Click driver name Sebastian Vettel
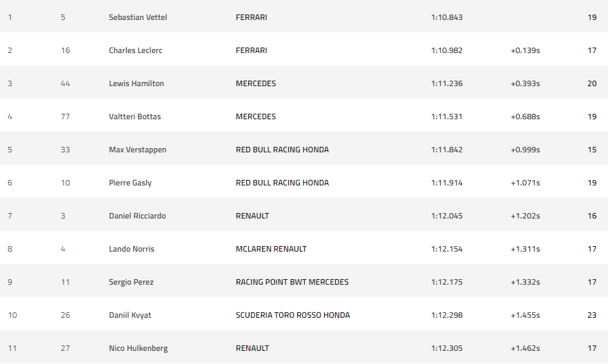Image resolution: width=608 pixels, height=364 pixels. (x=138, y=17)
